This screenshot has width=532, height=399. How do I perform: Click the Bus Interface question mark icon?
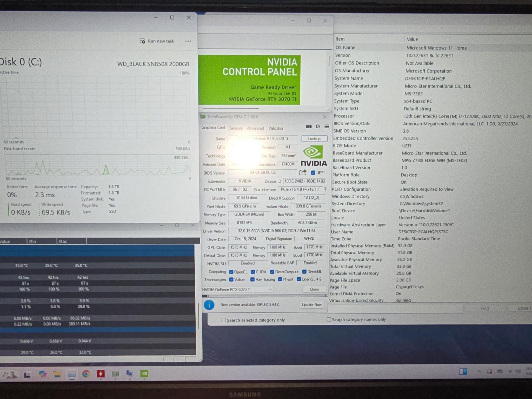click(325, 189)
